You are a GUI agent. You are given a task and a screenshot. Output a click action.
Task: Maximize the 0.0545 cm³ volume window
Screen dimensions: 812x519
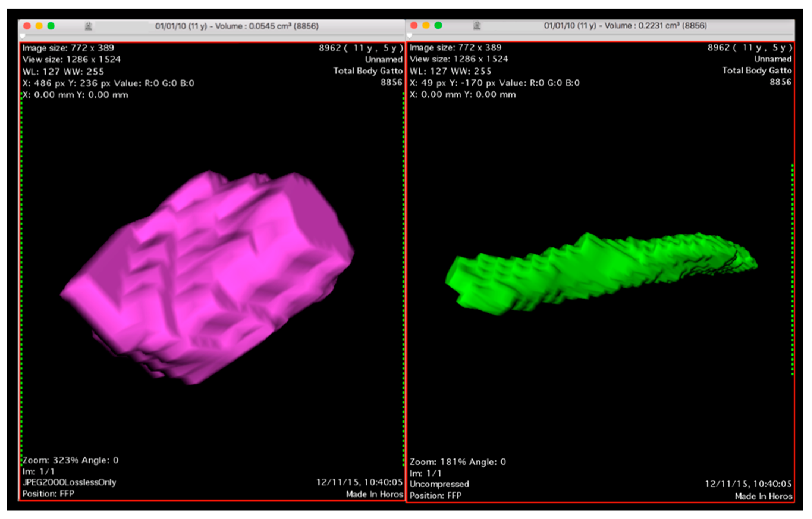pos(51,26)
